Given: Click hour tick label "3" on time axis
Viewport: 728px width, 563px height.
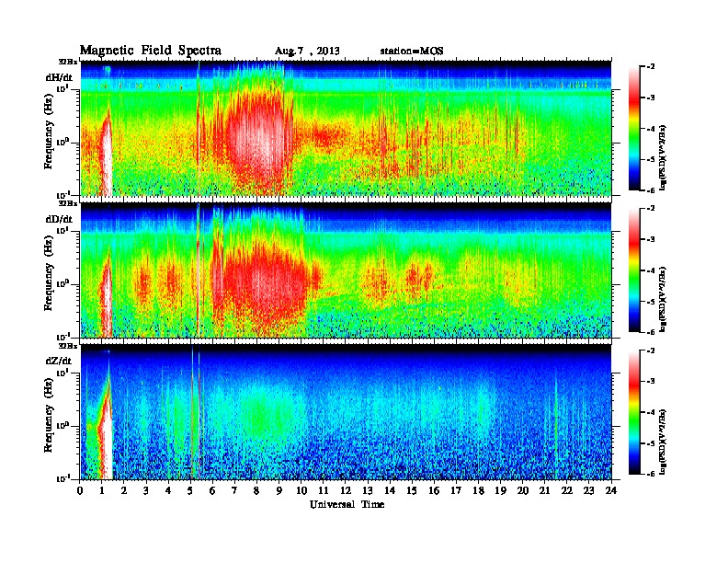Looking at the screenshot, I should coord(146,490).
